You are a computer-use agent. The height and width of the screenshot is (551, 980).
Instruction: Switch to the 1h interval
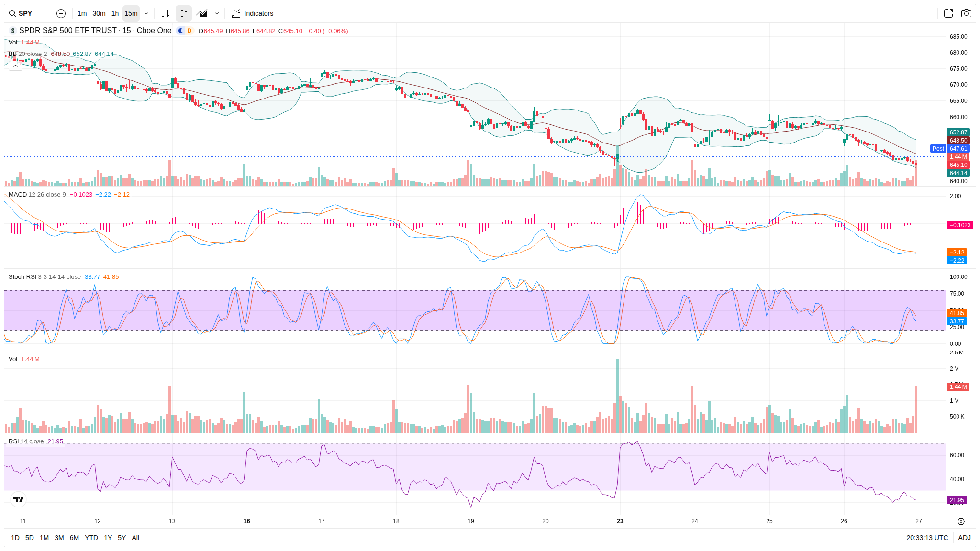tap(115, 13)
